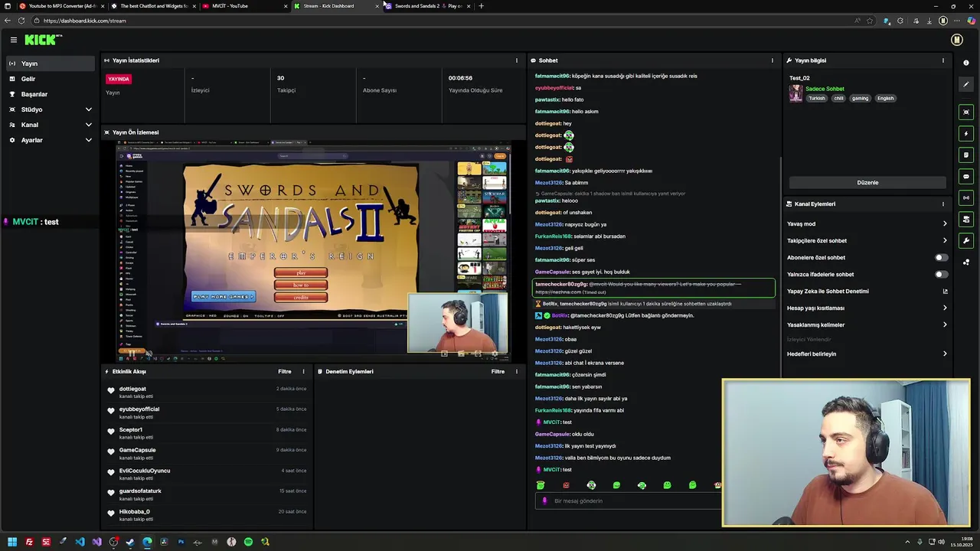Open Hedefleri belirleyin settings

click(867, 354)
